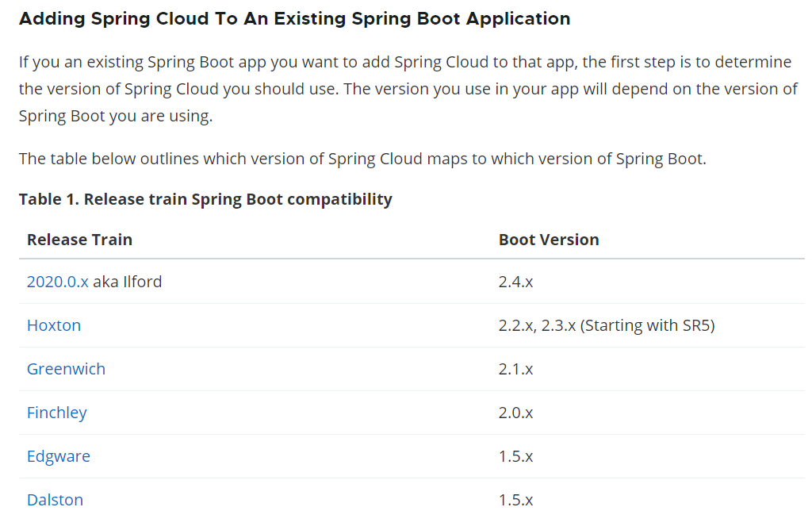Click the Adding Spring Cloud section heading
812x530 pixels.
(295, 19)
